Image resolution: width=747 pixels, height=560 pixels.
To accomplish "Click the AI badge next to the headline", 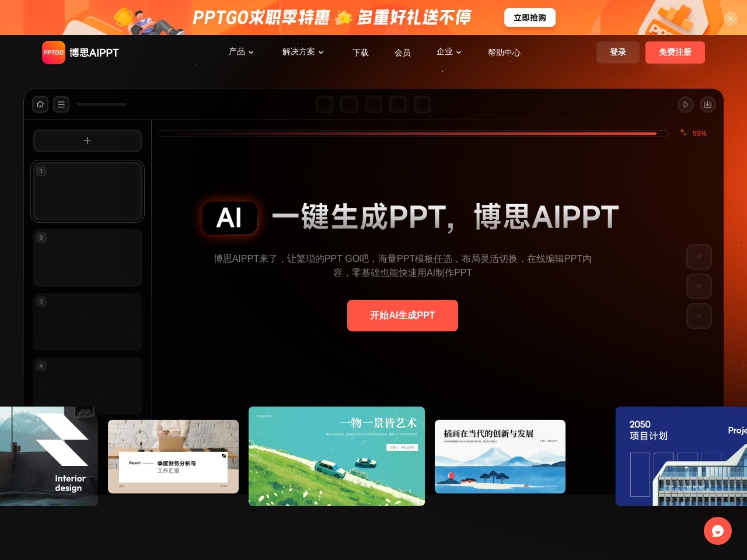I will pyautogui.click(x=229, y=218).
